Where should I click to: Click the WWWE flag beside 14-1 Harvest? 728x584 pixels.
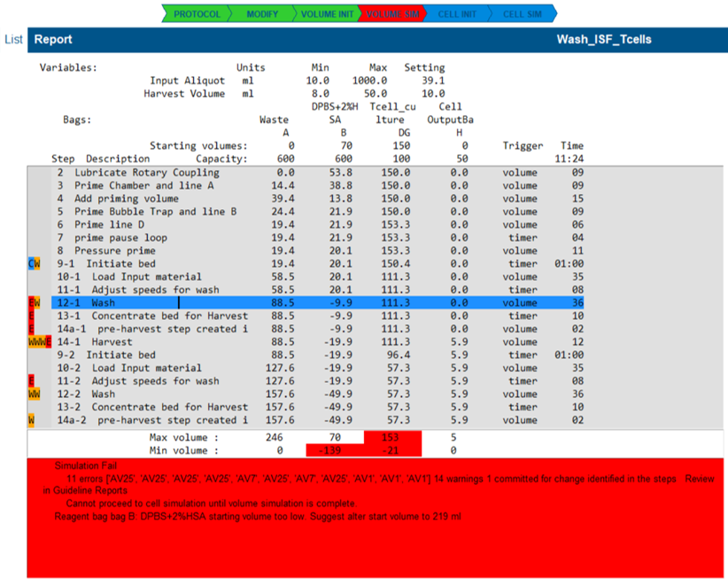pyautogui.click(x=39, y=341)
